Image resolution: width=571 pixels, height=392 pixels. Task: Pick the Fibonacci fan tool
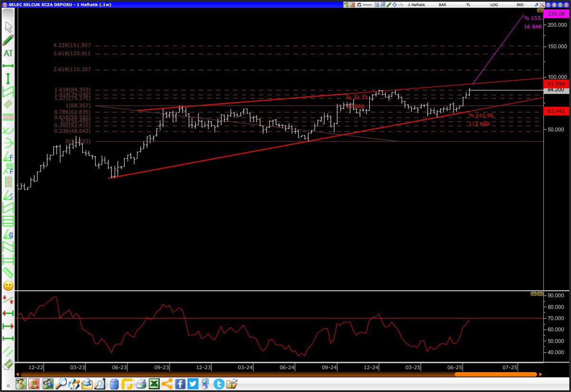point(8,157)
